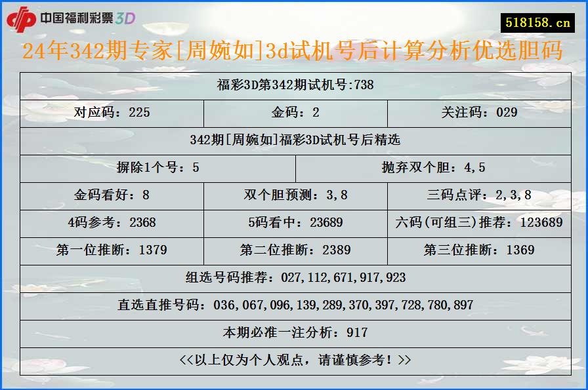This screenshot has width=588, height=390.
Task: Click the 直选直推号码 numbers row
Action: pyautogui.click(x=294, y=305)
